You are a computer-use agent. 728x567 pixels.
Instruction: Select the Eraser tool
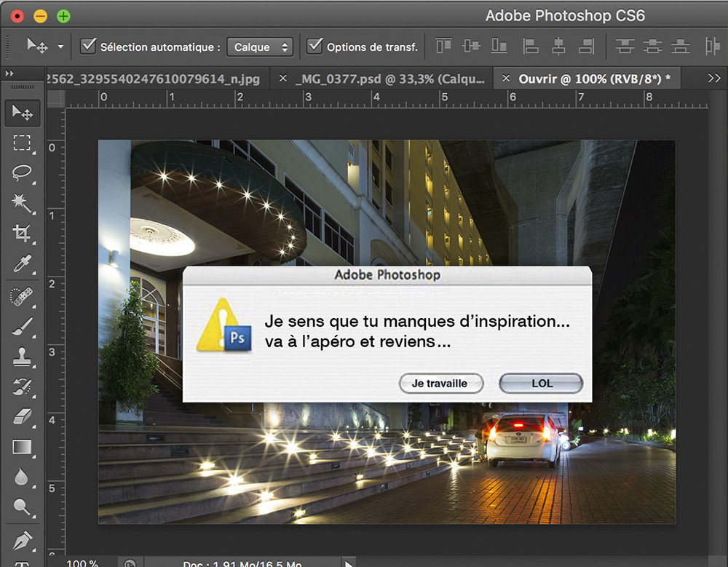(x=22, y=416)
